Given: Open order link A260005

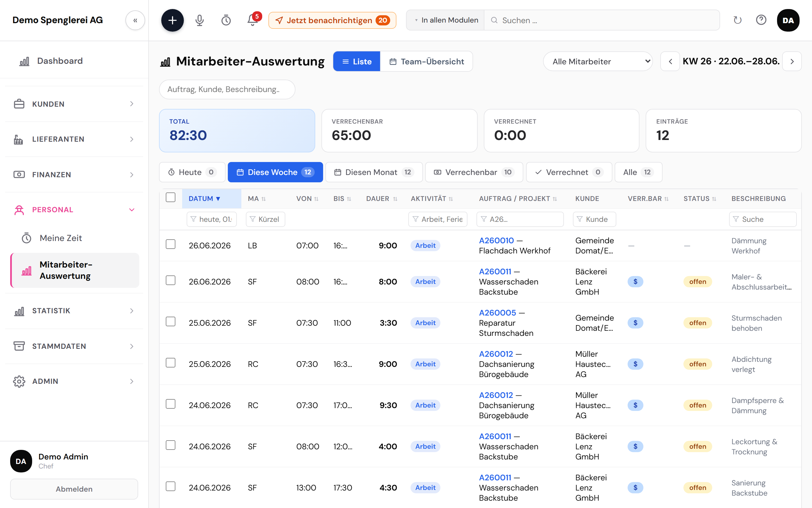Looking at the screenshot, I should (497, 312).
